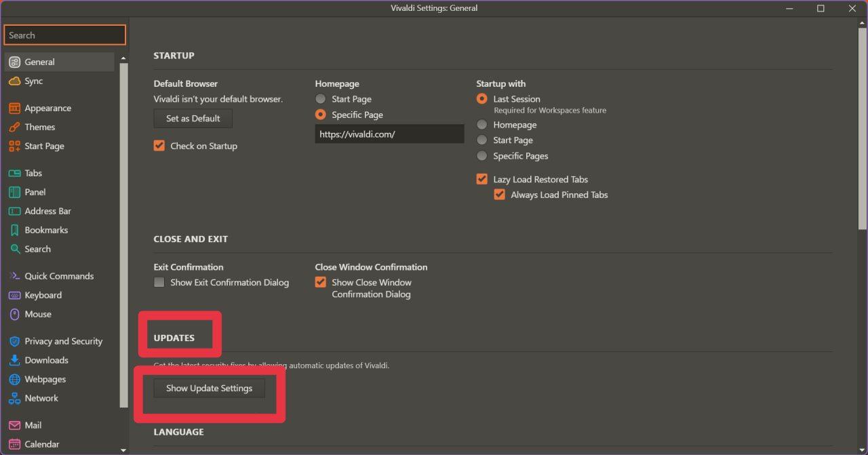Click the Default Browser label
Image resolution: width=868 pixels, height=455 pixels.
tap(186, 83)
